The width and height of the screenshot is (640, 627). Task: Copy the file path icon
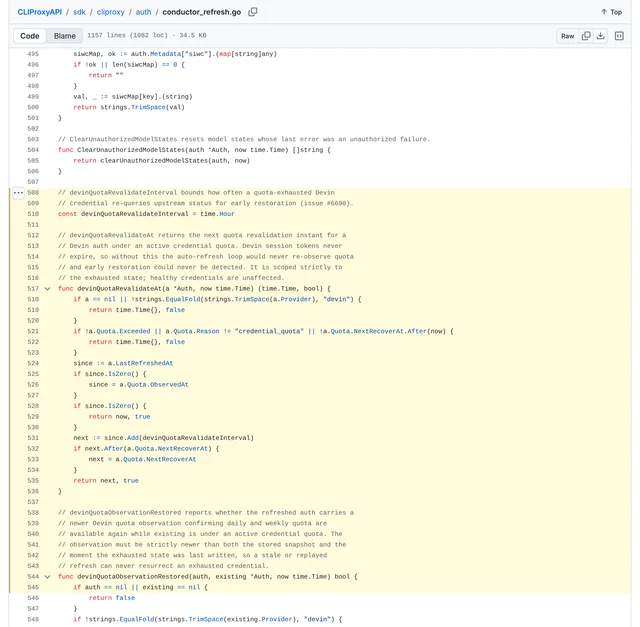click(253, 12)
